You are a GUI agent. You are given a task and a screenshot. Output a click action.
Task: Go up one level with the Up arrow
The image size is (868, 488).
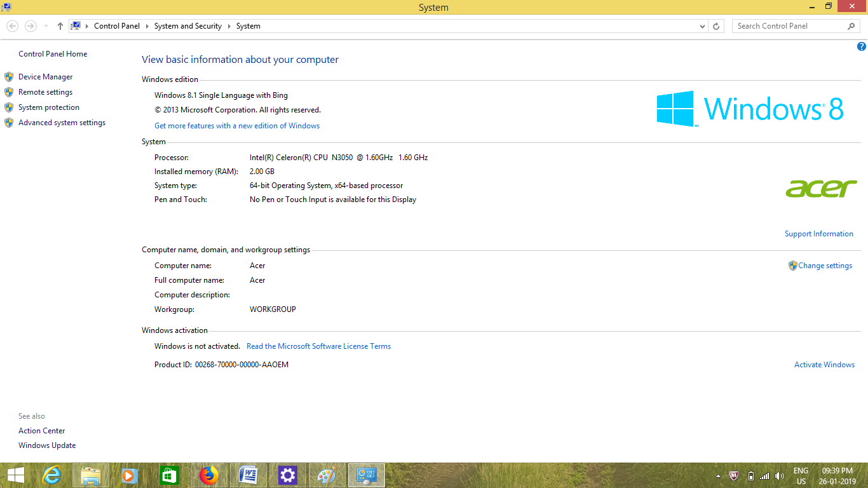pos(60,26)
